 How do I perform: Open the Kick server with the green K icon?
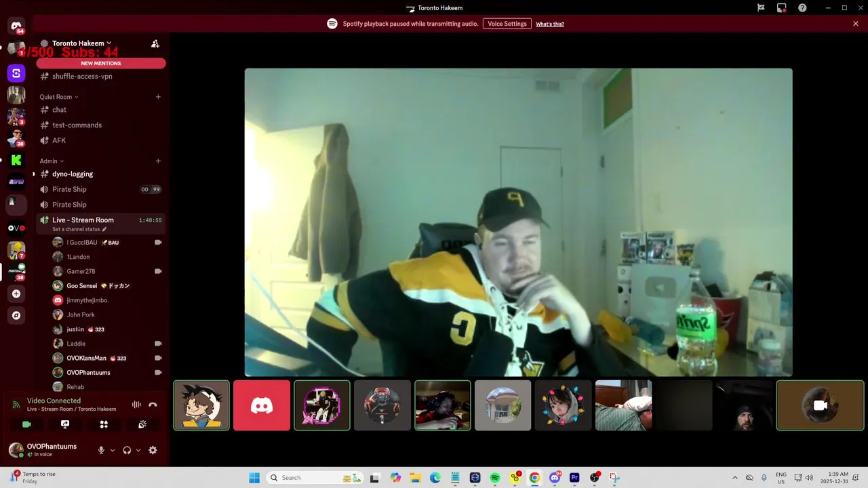point(16,160)
